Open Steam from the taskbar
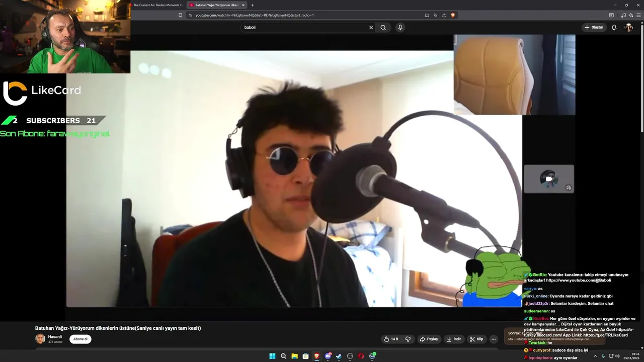The height and width of the screenshot is (362, 644). coord(339,356)
